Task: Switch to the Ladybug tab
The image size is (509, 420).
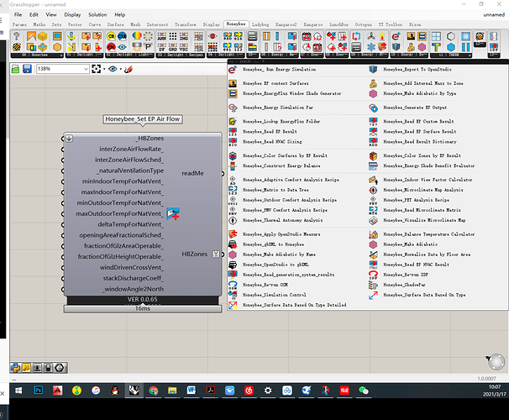Action: pos(260,24)
